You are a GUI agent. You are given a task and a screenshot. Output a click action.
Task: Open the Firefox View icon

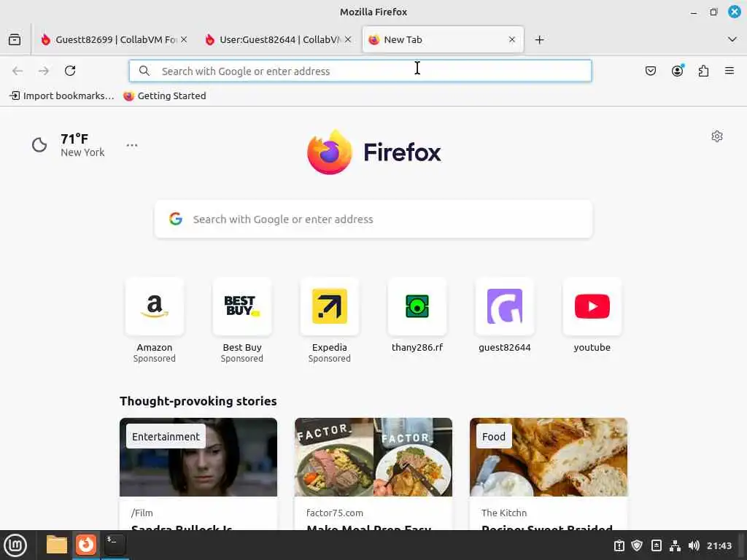coord(15,39)
